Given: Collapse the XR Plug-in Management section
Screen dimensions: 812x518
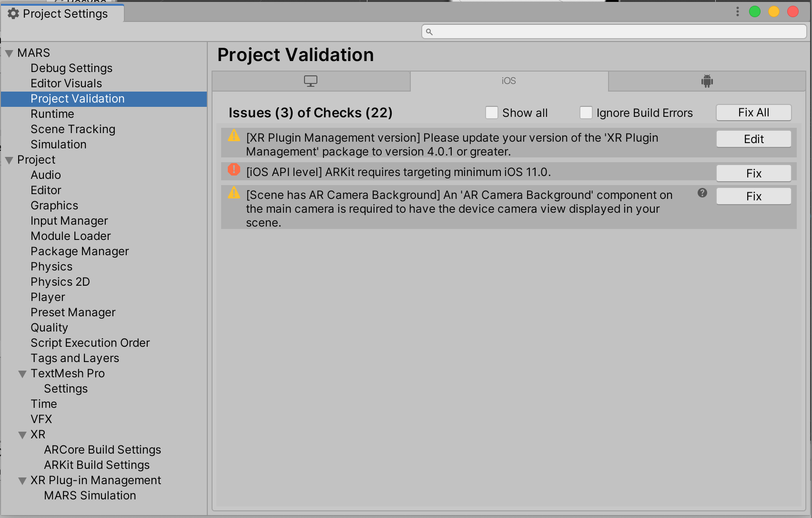Looking at the screenshot, I should point(22,480).
